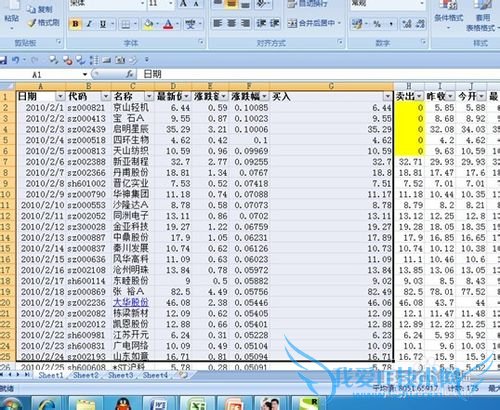Click the Name Box showing A1

[x=42, y=75]
